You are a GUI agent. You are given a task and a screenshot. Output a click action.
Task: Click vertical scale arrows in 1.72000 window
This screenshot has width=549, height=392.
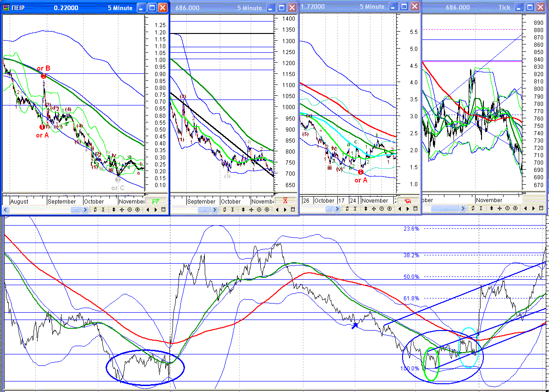(x=365, y=209)
